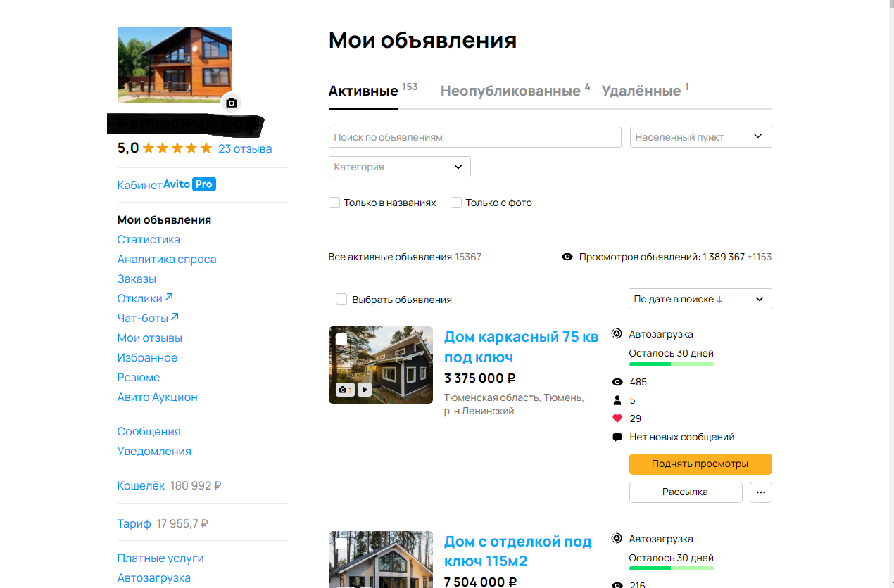Click the heart icon showing 29 favorites
This screenshot has height=588, width=894.
tap(618, 418)
